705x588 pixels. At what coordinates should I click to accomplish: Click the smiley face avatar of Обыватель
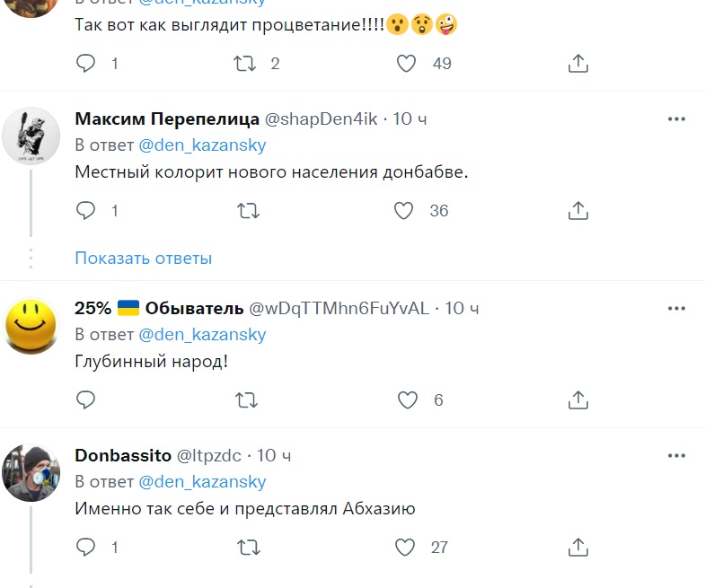32,326
